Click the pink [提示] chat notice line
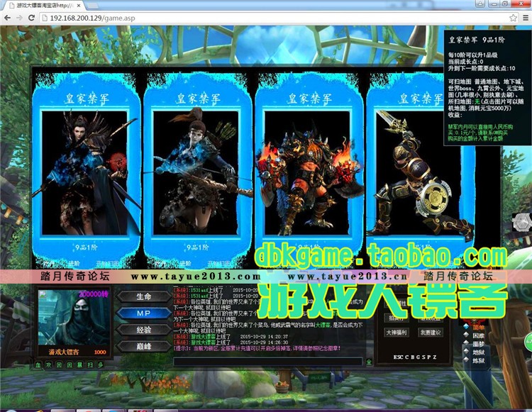The height and width of the screenshot is (412, 532). [257, 348]
